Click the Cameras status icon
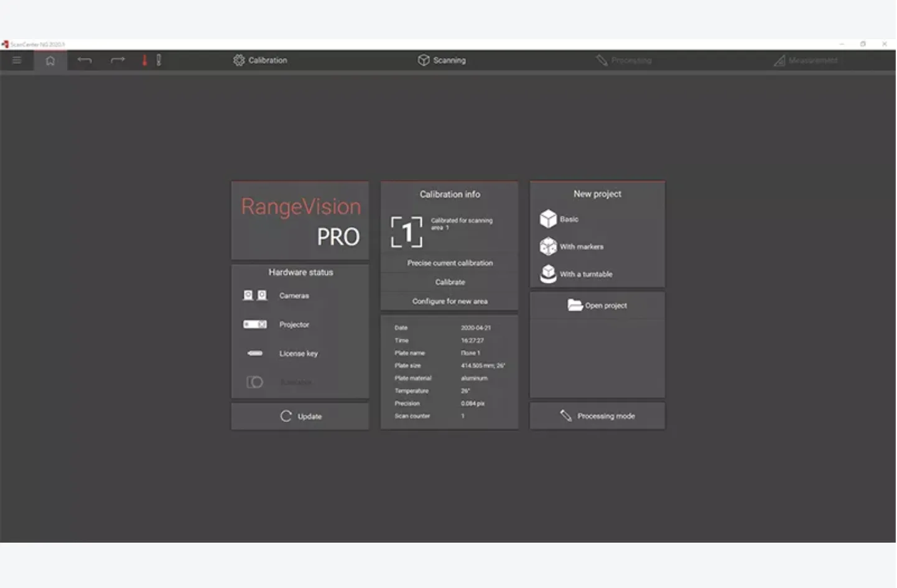Viewport: 897px width, 588px height. [x=255, y=295]
